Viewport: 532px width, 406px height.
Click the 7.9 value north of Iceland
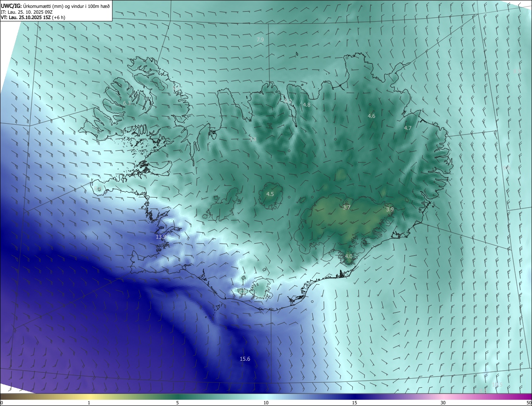(x=260, y=39)
